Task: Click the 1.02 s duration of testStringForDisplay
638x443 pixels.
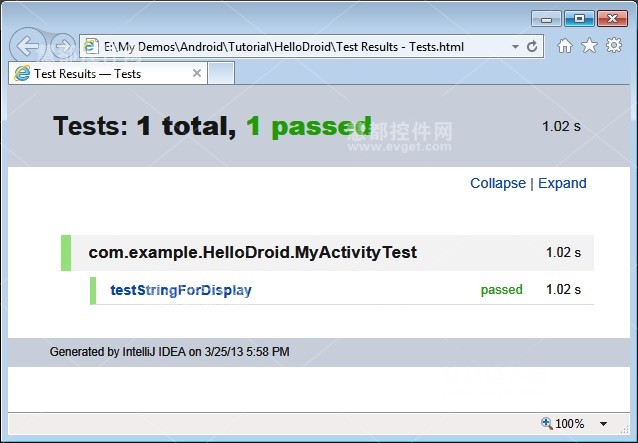Action: click(563, 289)
